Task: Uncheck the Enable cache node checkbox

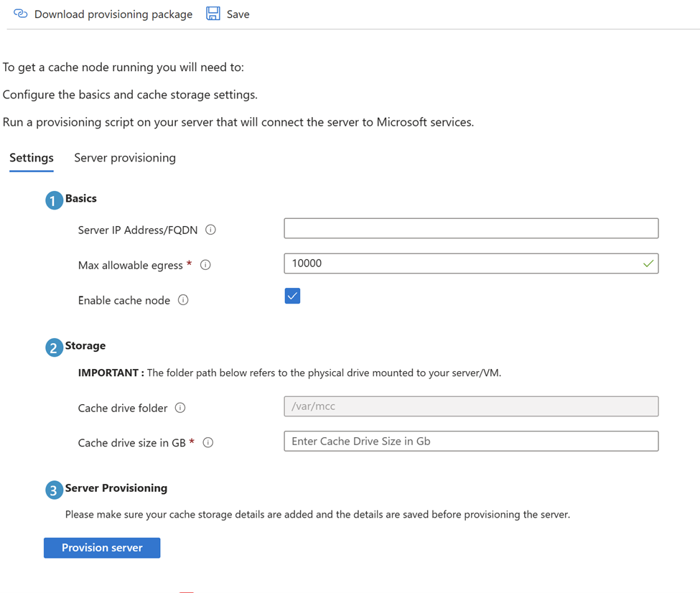Action: coord(292,296)
